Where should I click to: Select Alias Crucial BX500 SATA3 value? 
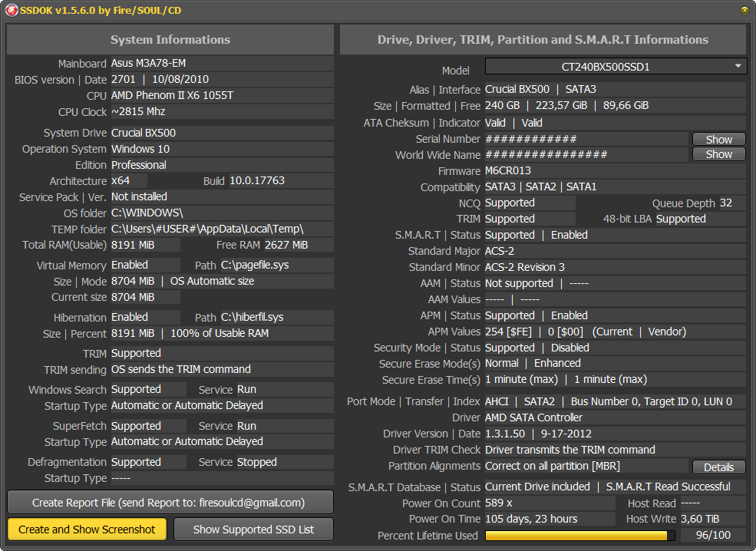[616, 89]
